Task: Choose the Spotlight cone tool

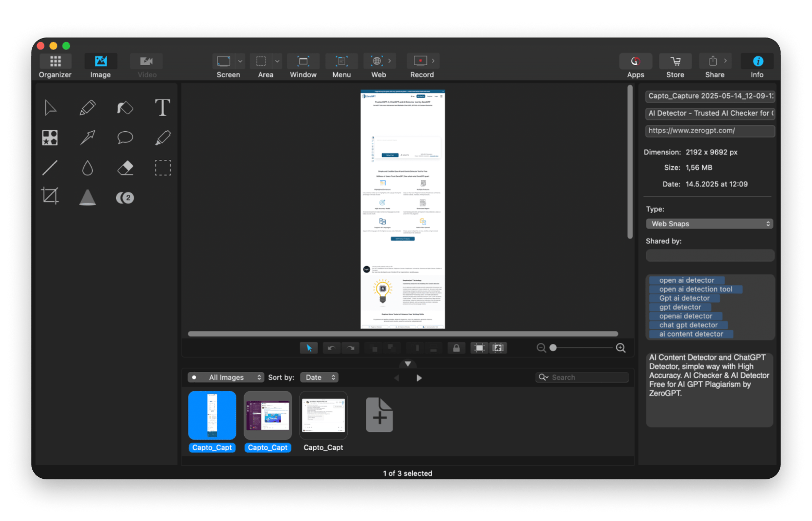Action: click(87, 197)
